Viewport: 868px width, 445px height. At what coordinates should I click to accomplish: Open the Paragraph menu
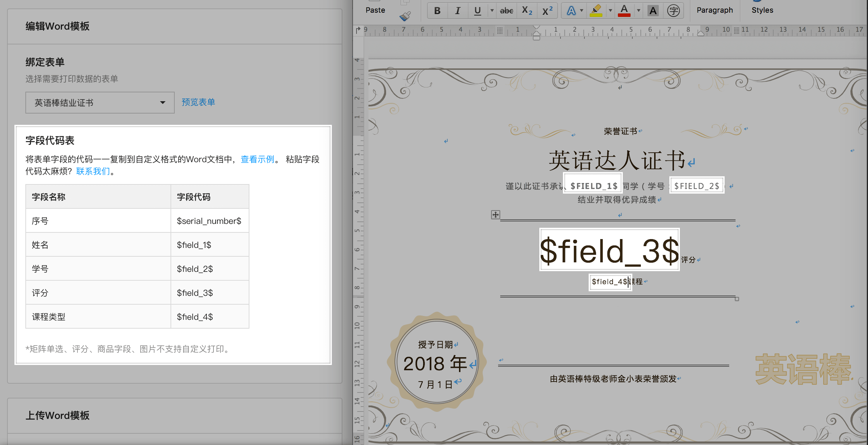tap(714, 10)
